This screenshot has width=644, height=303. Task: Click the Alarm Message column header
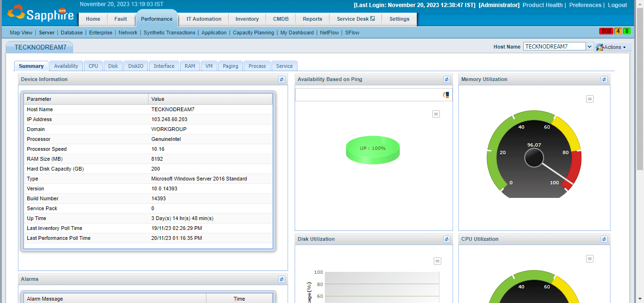pos(116,299)
